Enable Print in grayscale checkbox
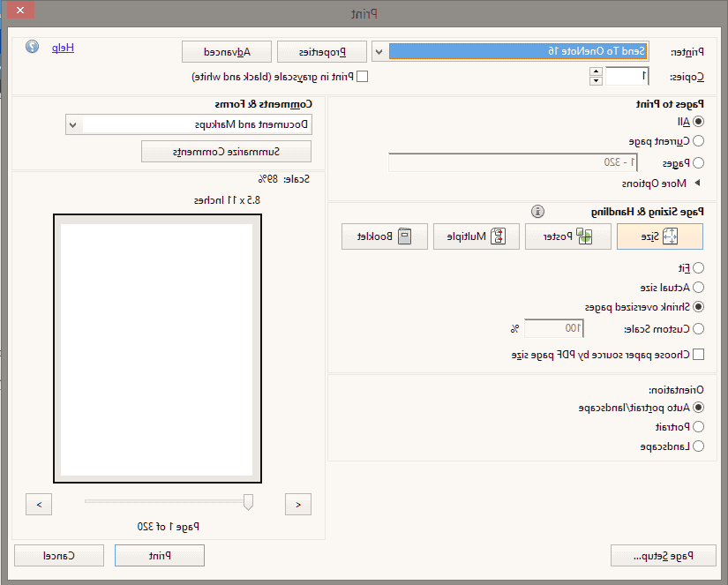This screenshot has width=728, height=585. (362, 77)
